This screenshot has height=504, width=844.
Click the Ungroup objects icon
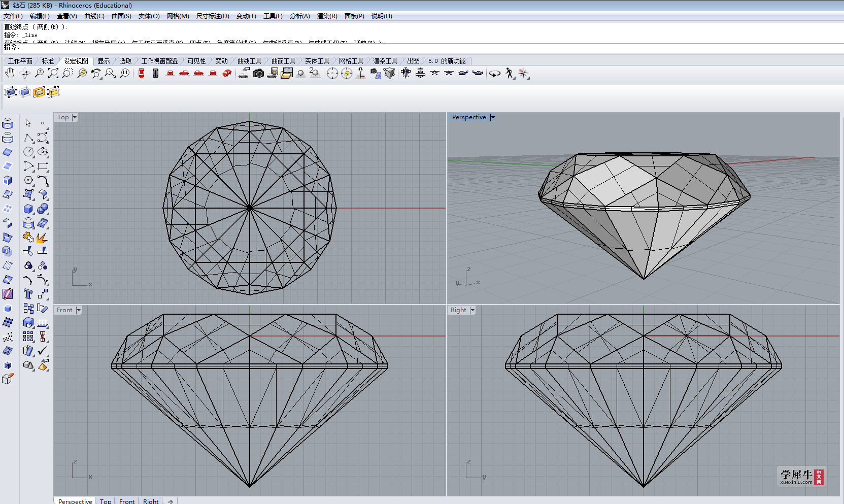tap(43, 265)
